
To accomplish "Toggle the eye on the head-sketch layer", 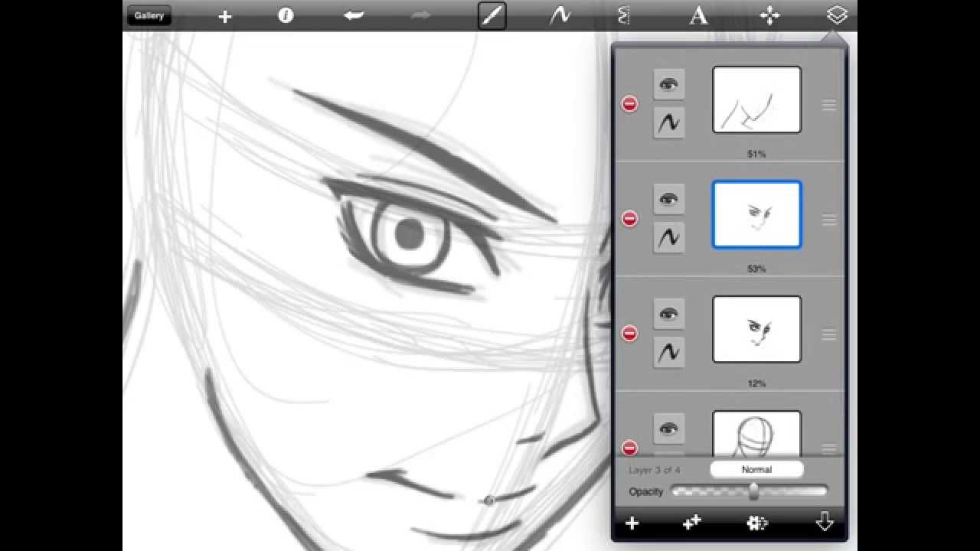I will 669,429.
